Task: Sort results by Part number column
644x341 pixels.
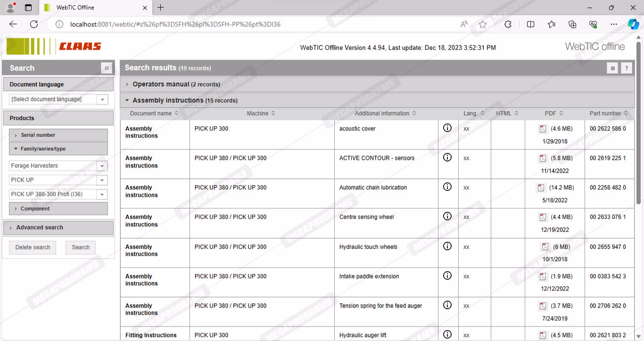Action: (608, 113)
